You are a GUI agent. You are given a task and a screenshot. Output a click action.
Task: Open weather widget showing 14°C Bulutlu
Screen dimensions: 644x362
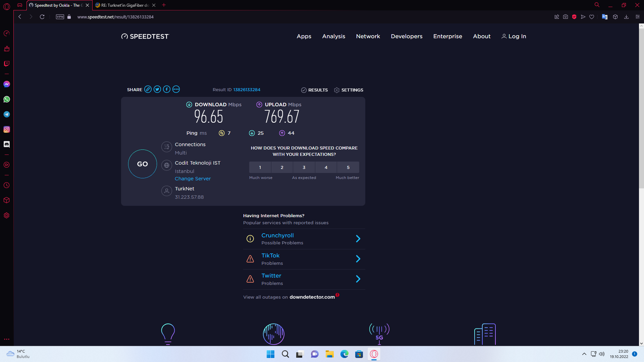point(18,354)
